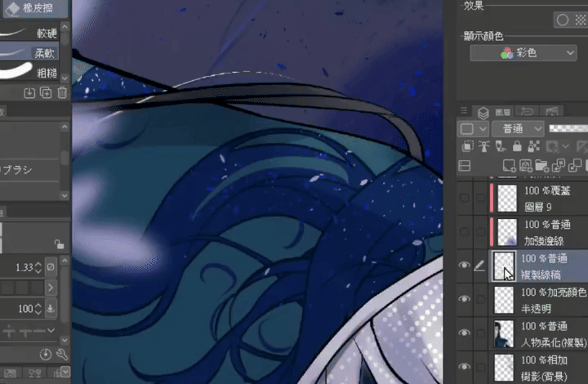Toggle set as draft layer icon
588x384 pixels.
click(501, 146)
